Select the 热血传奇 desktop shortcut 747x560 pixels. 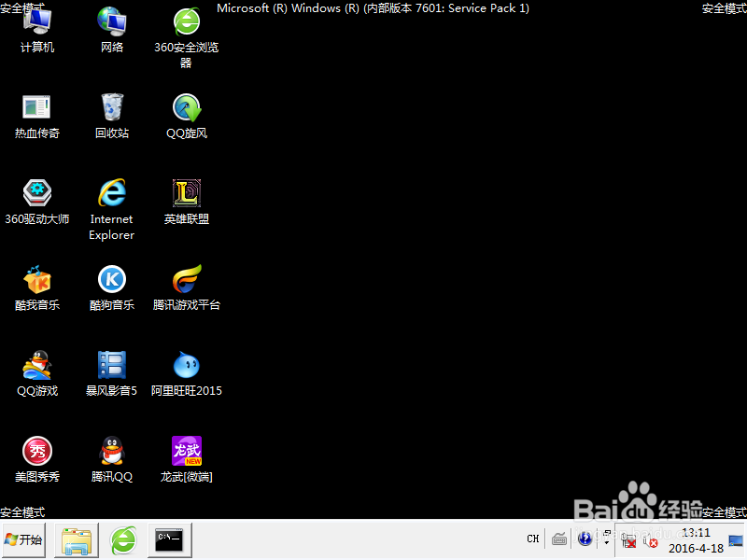[37, 116]
